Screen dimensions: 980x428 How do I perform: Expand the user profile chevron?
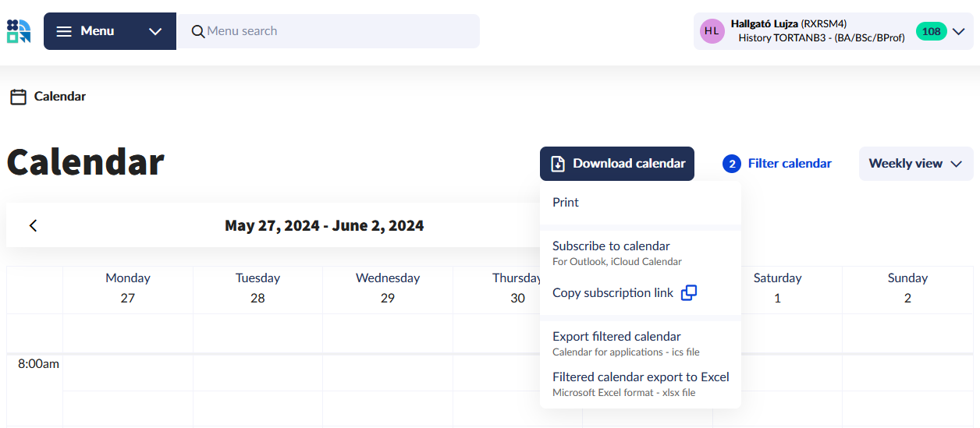click(x=959, y=31)
